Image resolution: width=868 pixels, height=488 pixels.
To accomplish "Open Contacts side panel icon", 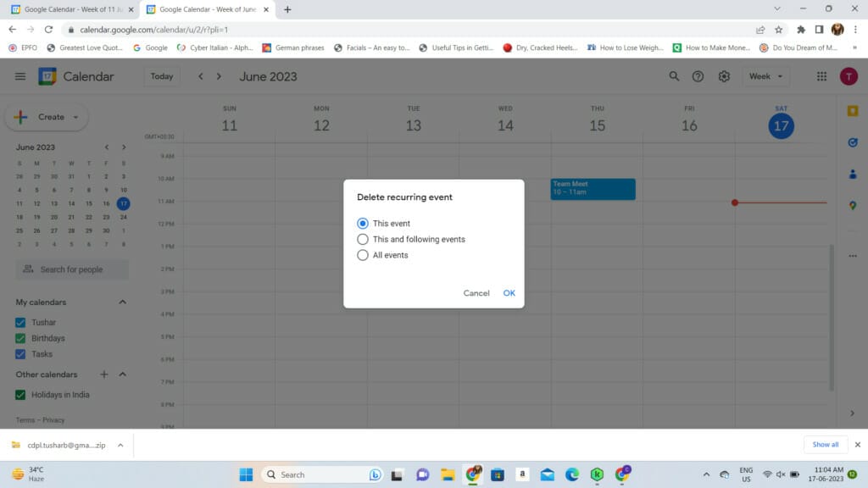I will click(x=853, y=175).
